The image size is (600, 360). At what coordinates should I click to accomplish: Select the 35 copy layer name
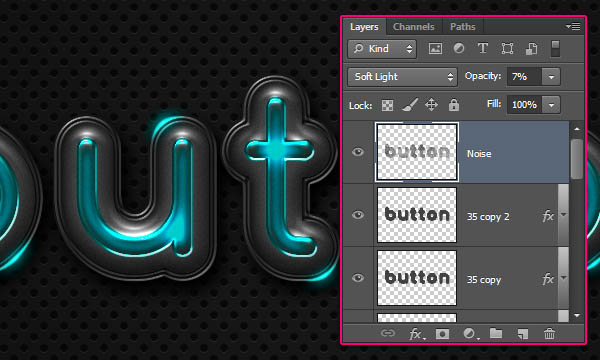tap(484, 280)
